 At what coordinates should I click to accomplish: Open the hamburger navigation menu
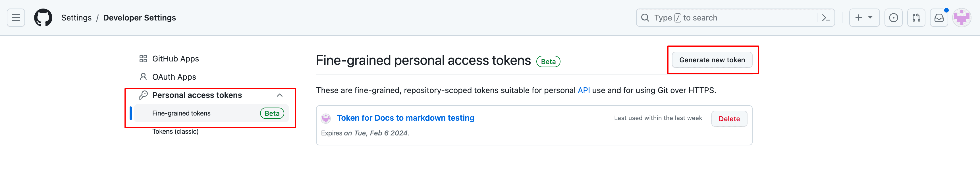point(16,18)
